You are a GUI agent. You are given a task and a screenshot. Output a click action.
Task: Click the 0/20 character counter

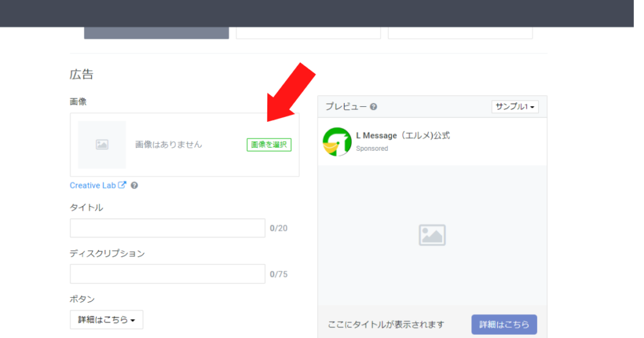pos(279,228)
